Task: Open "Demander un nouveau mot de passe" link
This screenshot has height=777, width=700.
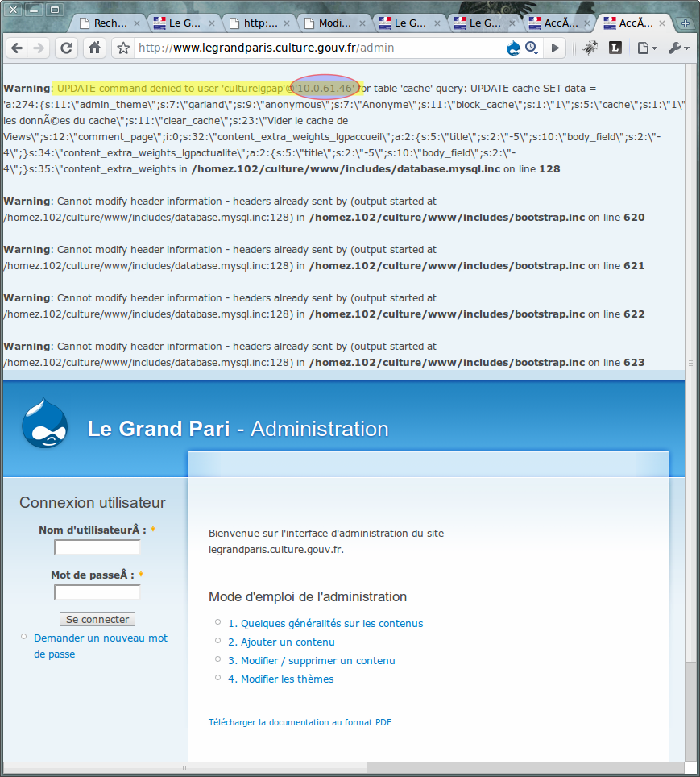Action: coord(101,646)
